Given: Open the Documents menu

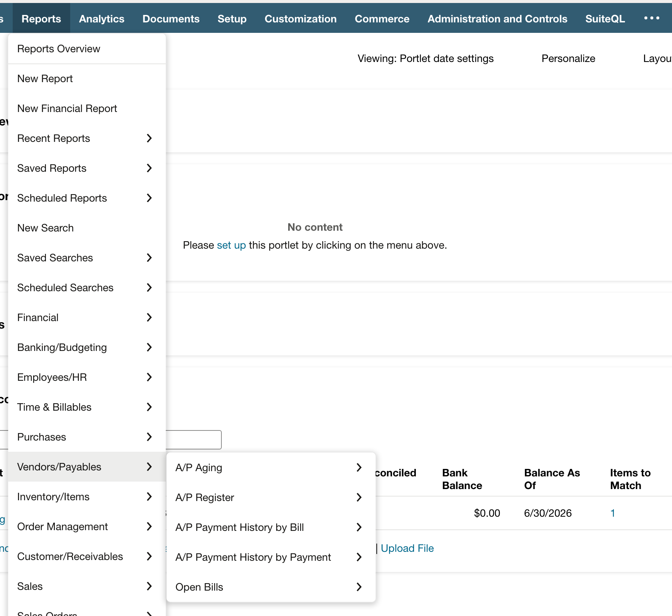Looking at the screenshot, I should (171, 19).
